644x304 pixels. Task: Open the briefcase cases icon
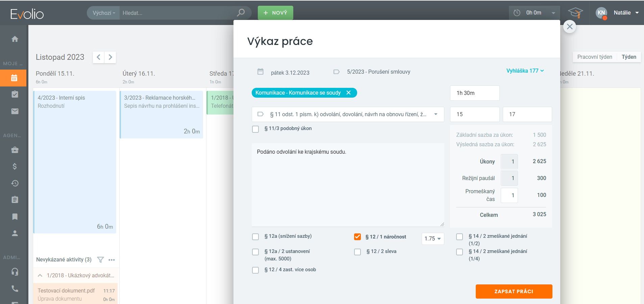[x=15, y=150]
